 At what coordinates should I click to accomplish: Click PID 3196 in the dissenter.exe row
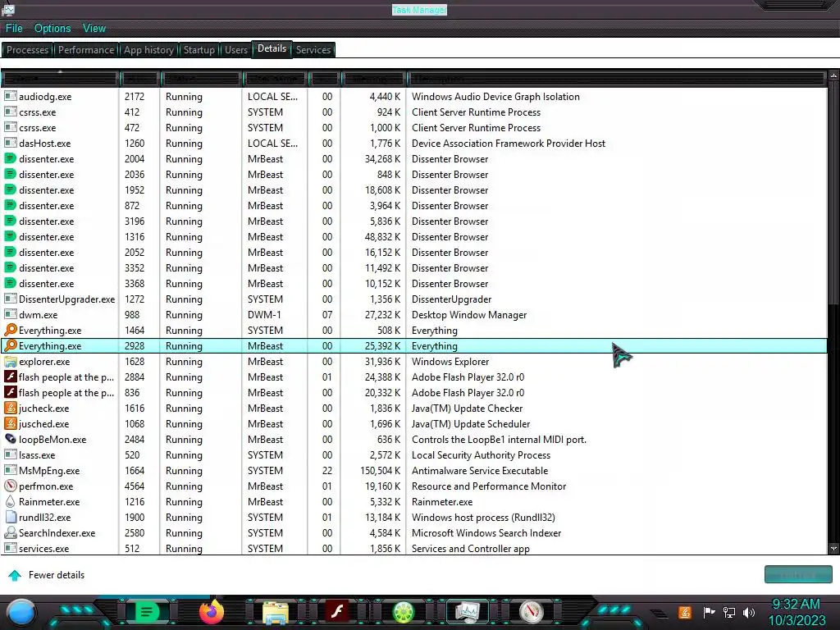coord(135,221)
